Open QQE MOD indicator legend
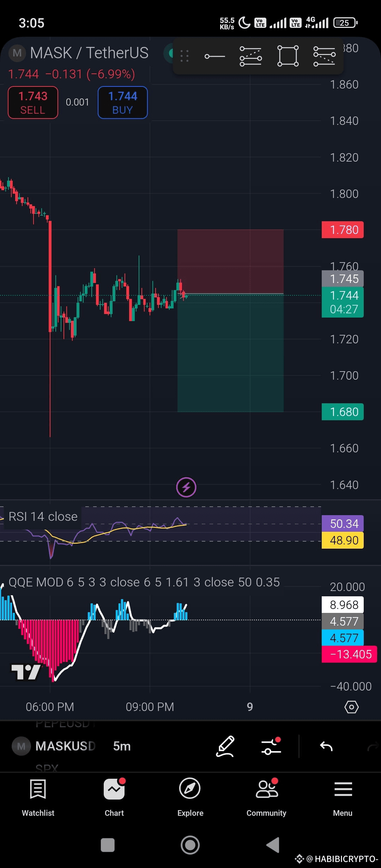Screen dimensions: 381x868 (144, 582)
